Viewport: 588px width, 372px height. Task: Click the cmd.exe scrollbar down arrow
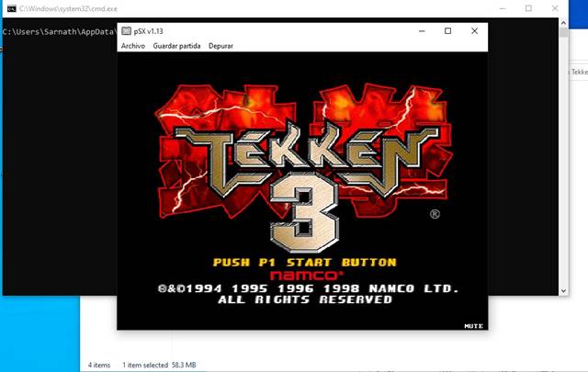(563, 290)
